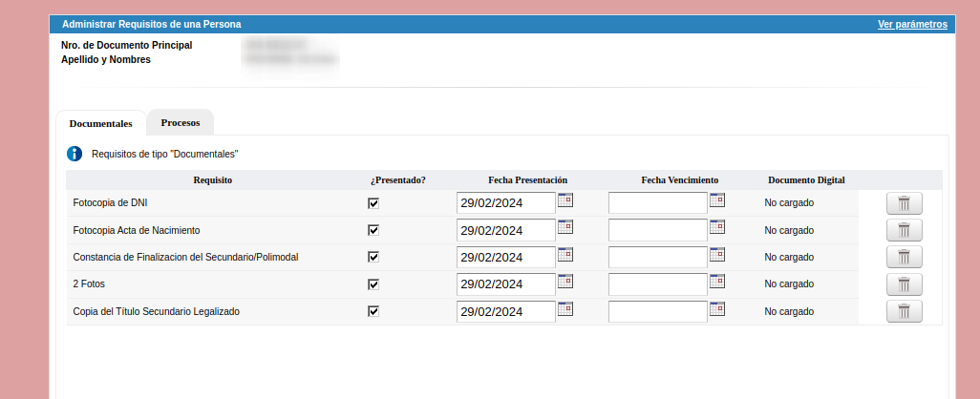Click the blue info icon beside Requisitos de tipo

coord(75,154)
